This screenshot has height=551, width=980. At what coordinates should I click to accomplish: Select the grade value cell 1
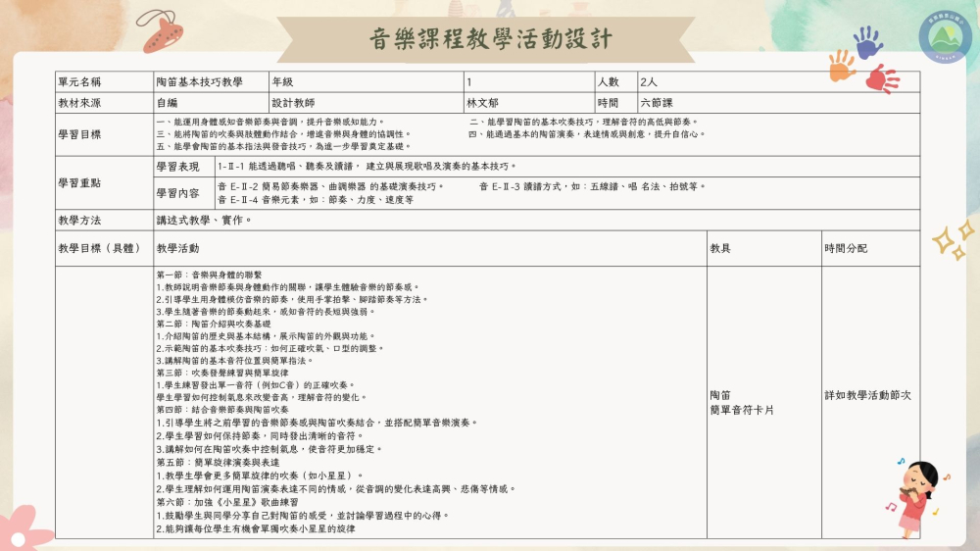click(529, 82)
